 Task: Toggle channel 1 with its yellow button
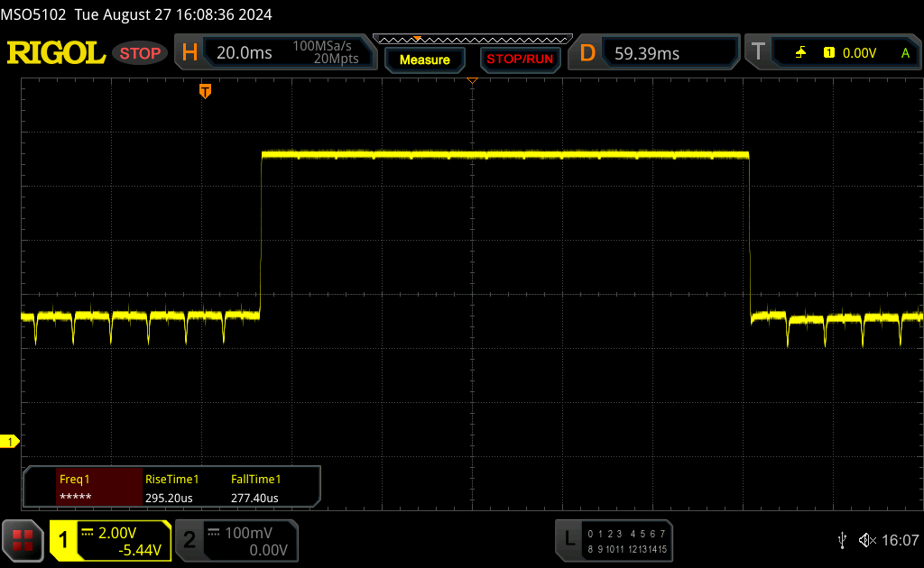pyautogui.click(x=63, y=540)
